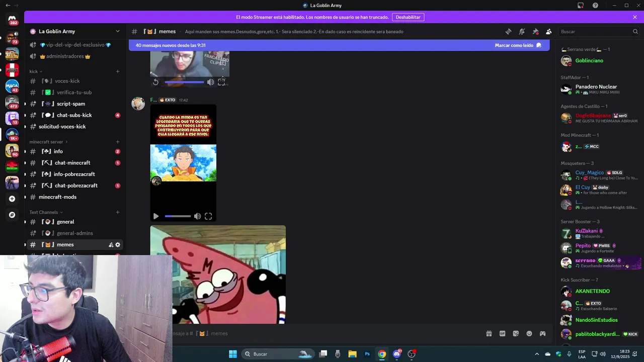Click Deshabilitar streamer mode button
The height and width of the screenshot is (362, 644).
pyautogui.click(x=408, y=17)
